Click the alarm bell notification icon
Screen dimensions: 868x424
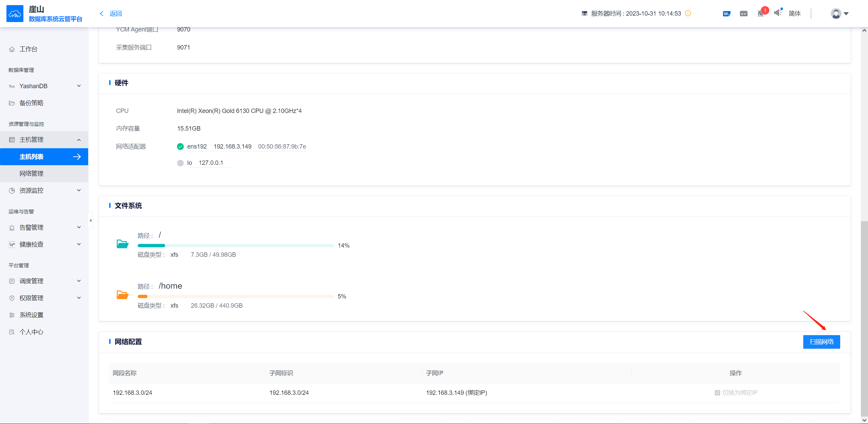pyautogui.click(x=761, y=14)
